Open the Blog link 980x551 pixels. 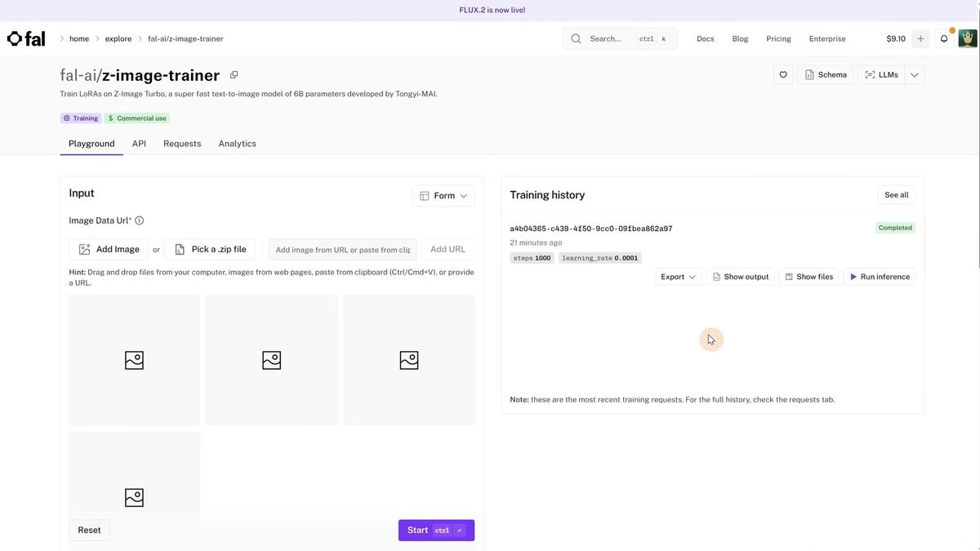(740, 38)
